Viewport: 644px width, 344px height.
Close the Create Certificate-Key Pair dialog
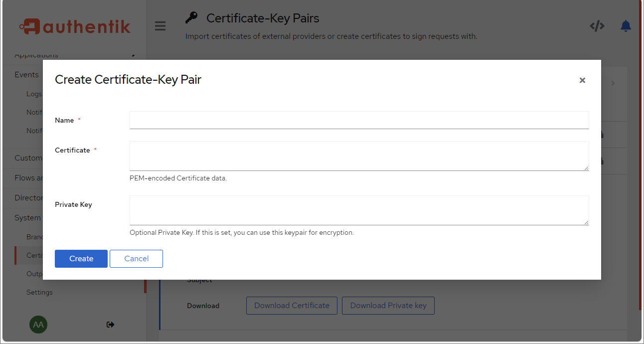tap(582, 80)
